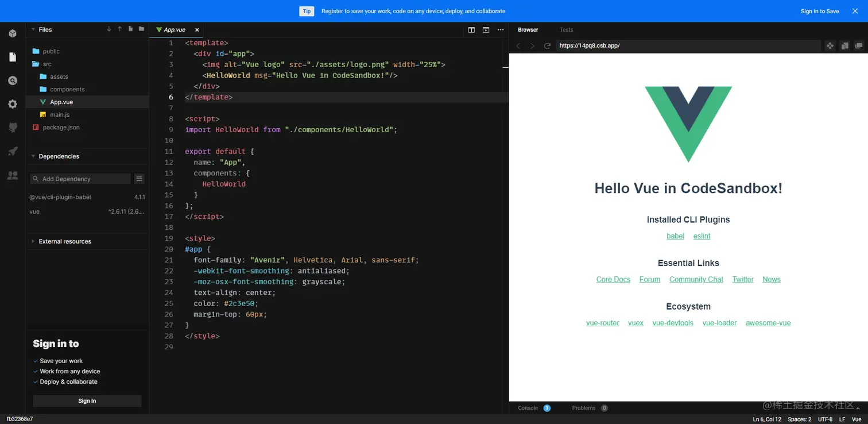The width and height of the screenshot is (868, 424).
Task: Click the copy pages icon right of URL bar
Action: (x=844, y=45)
